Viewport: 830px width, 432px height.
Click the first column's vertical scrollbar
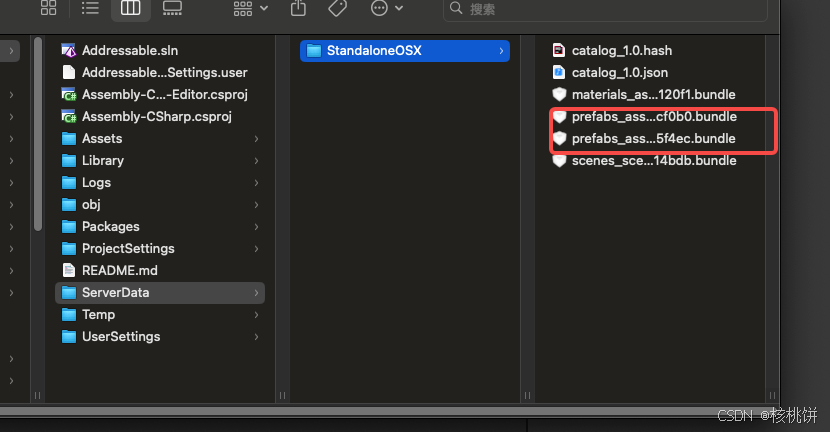(38, 134)
